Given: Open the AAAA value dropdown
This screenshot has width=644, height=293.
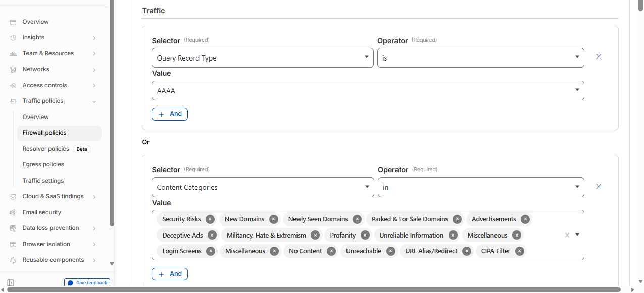Looking at the screenshot, I should pyautogui.click(x=368, y=91).
